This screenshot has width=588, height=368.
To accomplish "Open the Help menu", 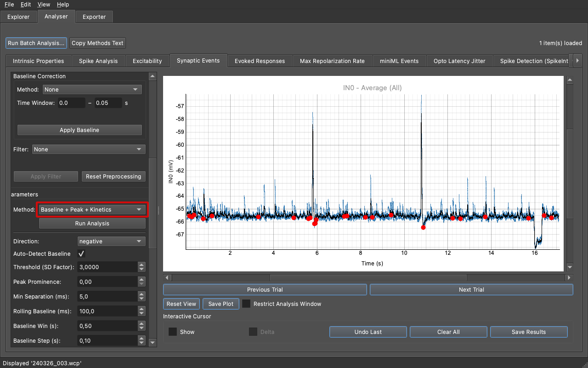I will (63, 5).
